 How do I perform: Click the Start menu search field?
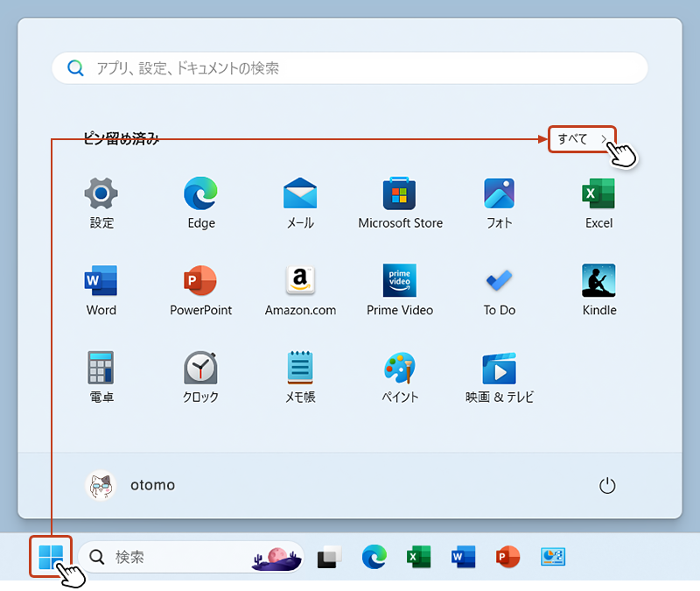(x=350, y=68)
